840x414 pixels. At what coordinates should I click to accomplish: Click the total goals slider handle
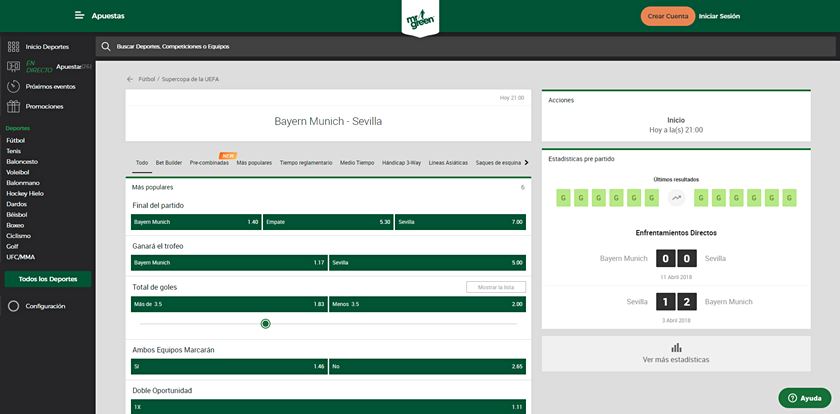coord(265,323)
